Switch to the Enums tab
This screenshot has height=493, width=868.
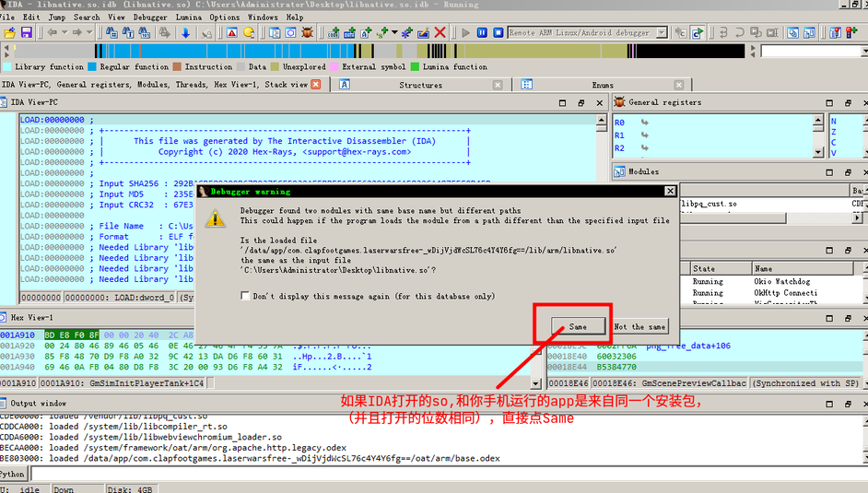tap(603, 85)
